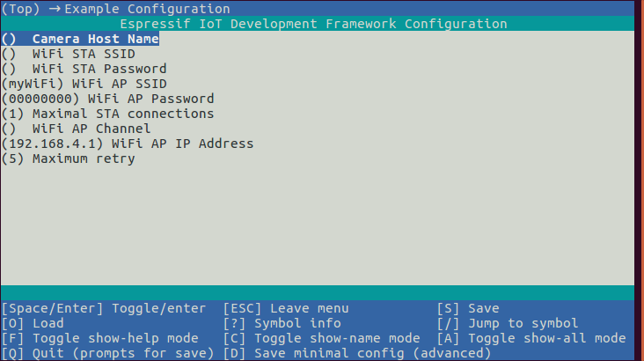Select the Camera Host Name entry
This screenshot has height=361, width=644.
click(x=95, y=39)
